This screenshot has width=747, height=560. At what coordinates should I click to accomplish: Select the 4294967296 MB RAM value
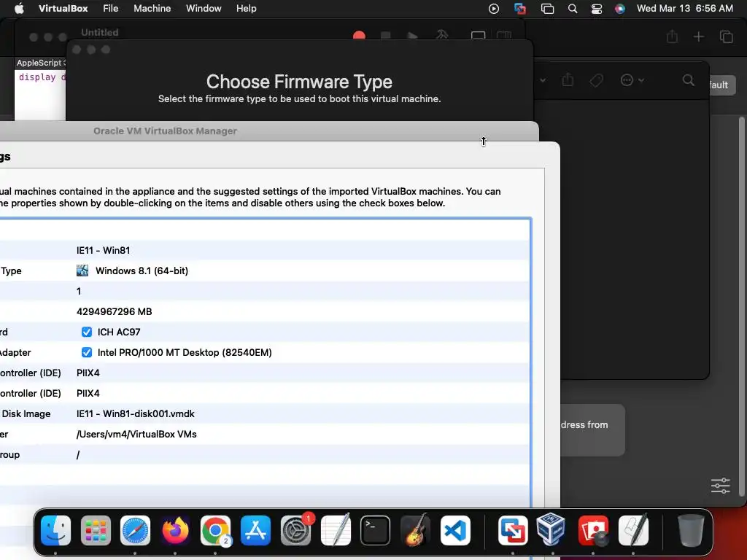click(115, 311)
